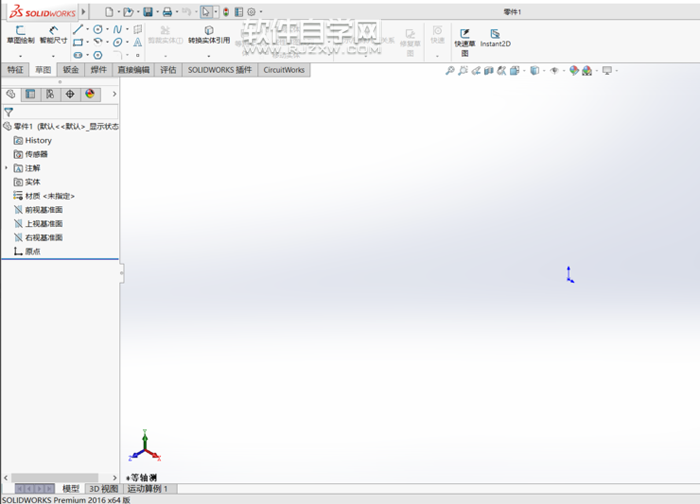Open the Apply Scene icon
Viewport: 700px width, 504px height.
pos(587,71)
